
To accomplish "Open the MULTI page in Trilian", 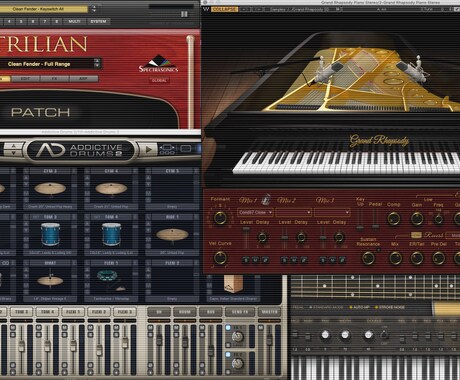I will [75, 22].
